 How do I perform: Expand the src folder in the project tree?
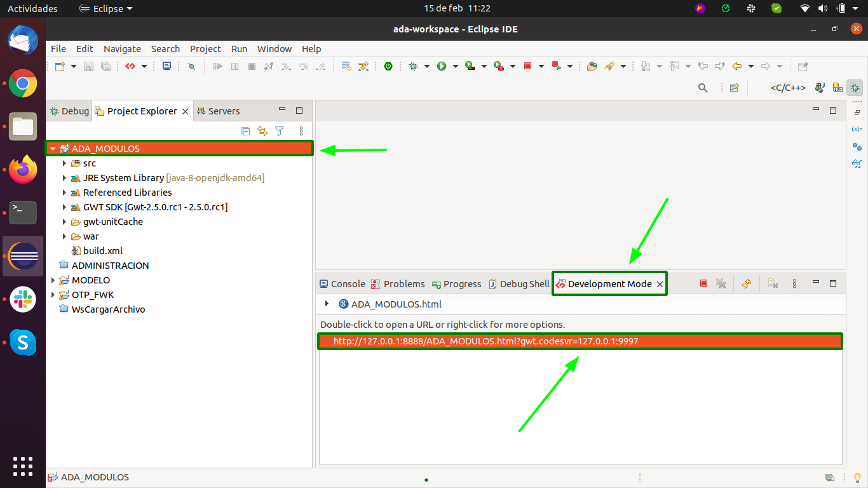[64, 163]
